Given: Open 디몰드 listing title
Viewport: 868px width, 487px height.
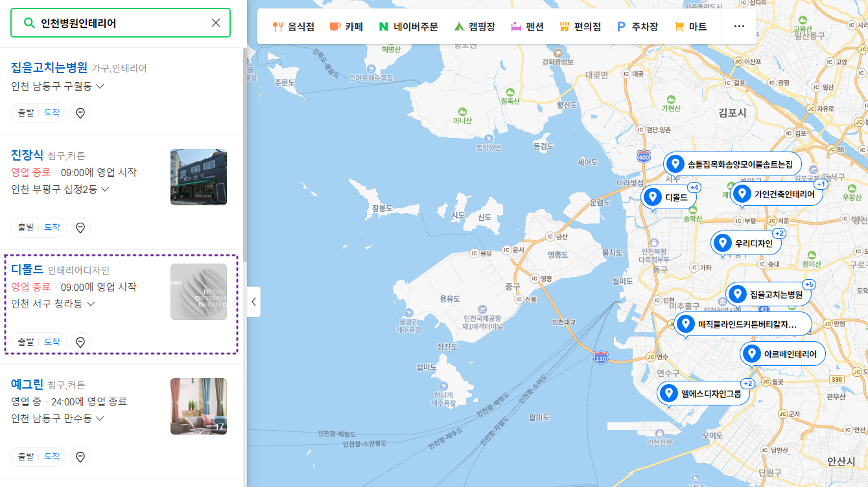Looking at the screenshot, I should pos(27,269).
